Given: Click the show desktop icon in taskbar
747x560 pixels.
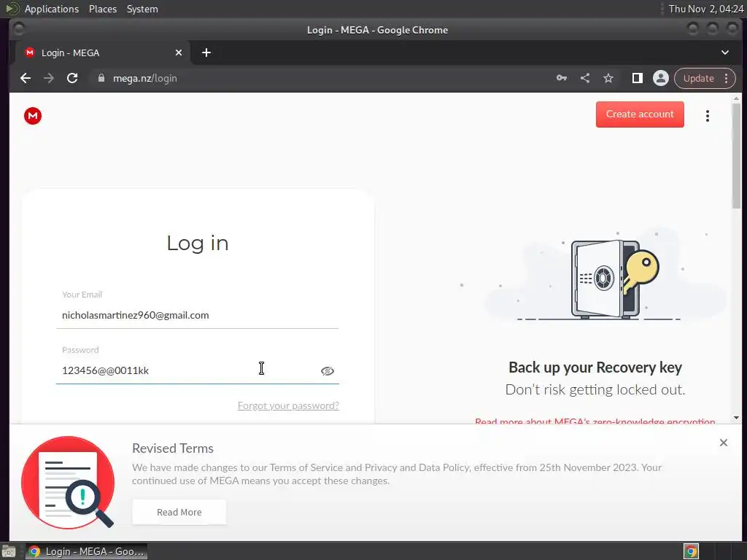Looking at the screenshot, I should click(8, 551).
